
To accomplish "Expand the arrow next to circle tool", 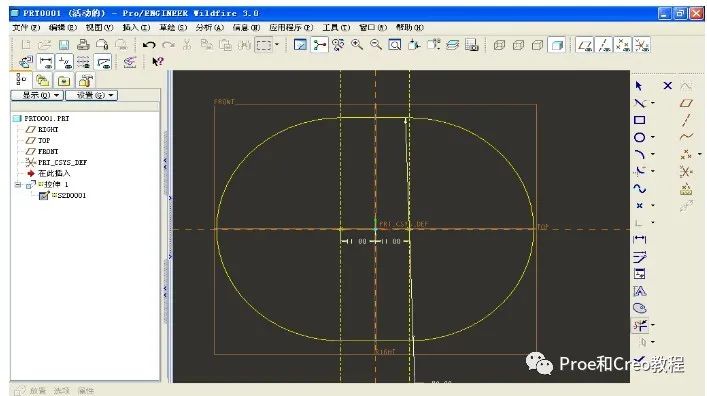I will point(653,137).
